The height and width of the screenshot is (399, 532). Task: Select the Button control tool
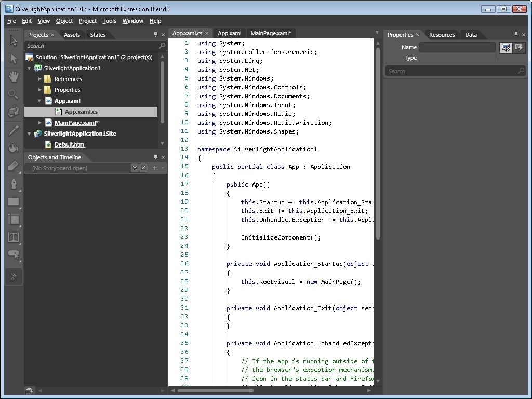tap(14, 255)
